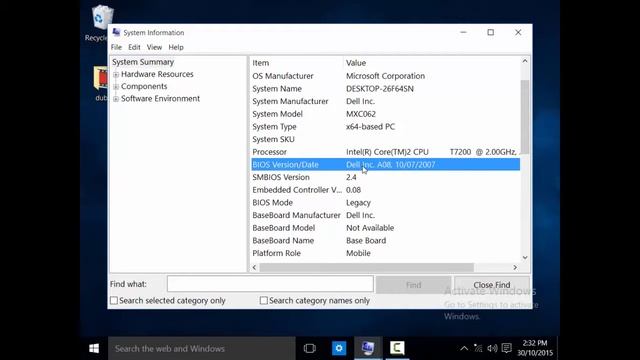Viewport: 640px width, 360px height.
Task: Click the Value column header
Action: point(432,63)
